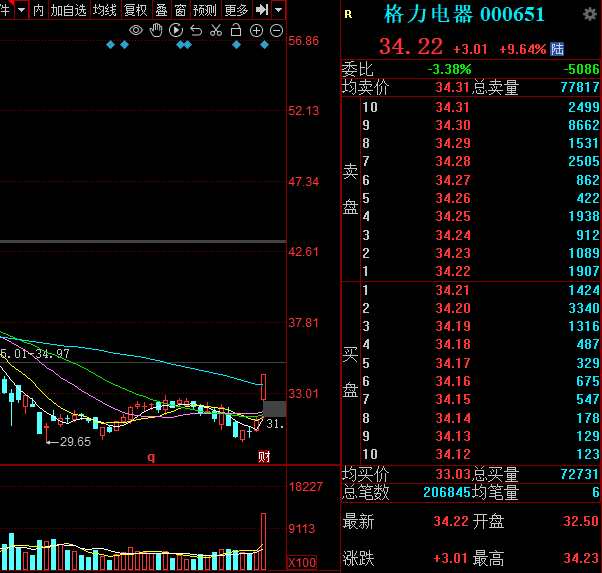Click the skip-to-end arrow icon
This screenshot has height=573, width=602.
coord(262,10)
